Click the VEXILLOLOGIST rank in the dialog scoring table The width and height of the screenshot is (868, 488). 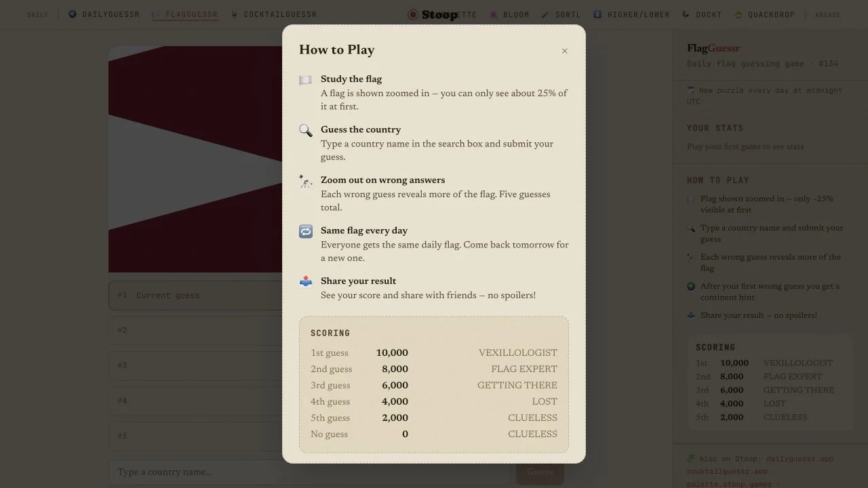pos(518,353)
